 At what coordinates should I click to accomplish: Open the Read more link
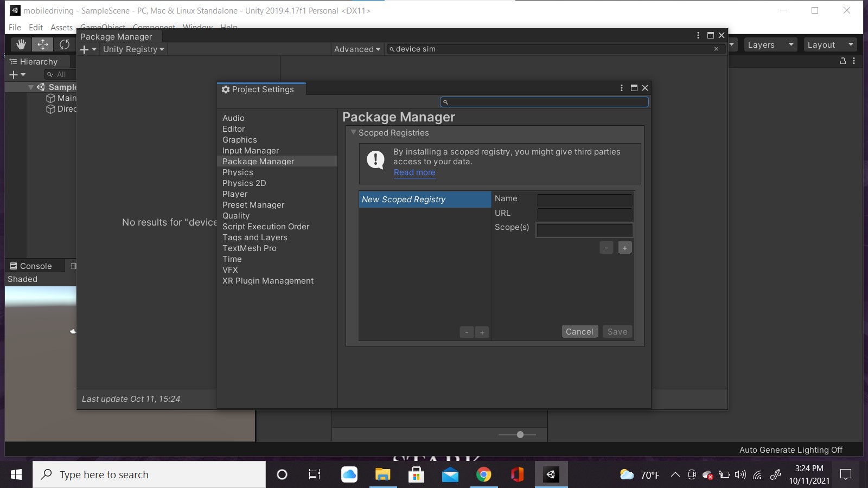pos(414,172)
